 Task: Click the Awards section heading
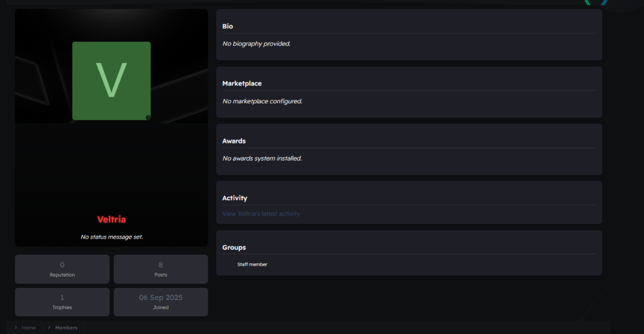pyautogui.click(x=234, y=141)
